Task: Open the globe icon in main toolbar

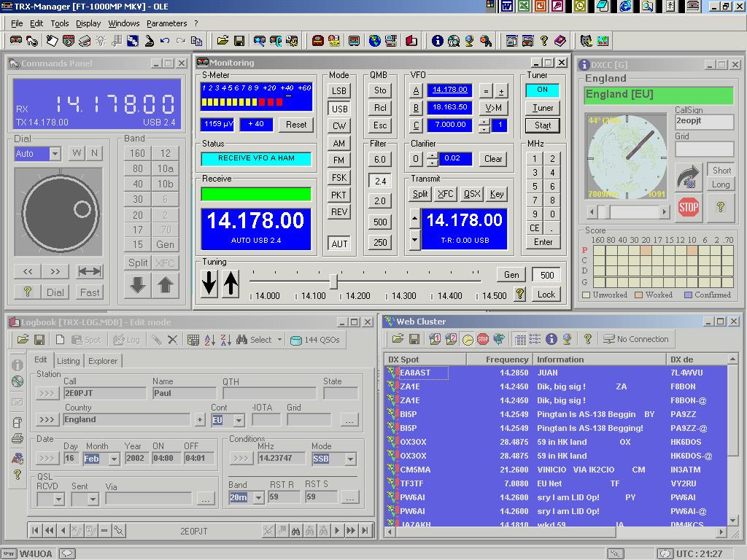Action: 374,41
